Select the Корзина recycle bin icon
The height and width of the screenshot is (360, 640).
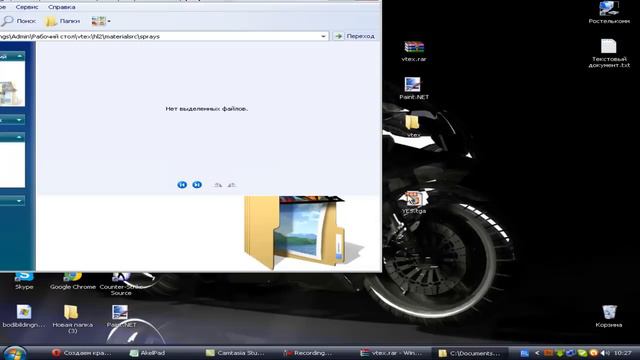click(x=609, y=316)
